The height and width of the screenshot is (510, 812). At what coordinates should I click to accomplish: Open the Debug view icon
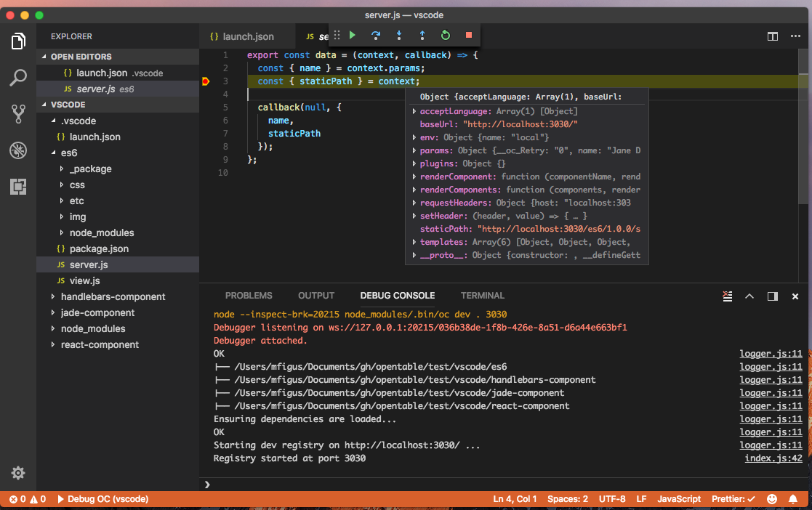18,150
